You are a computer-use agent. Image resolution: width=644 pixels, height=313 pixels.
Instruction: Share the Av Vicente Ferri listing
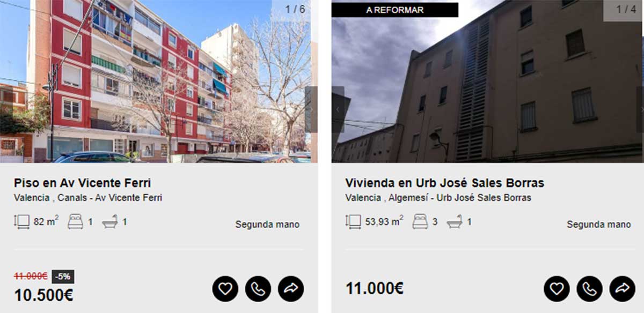291,289
